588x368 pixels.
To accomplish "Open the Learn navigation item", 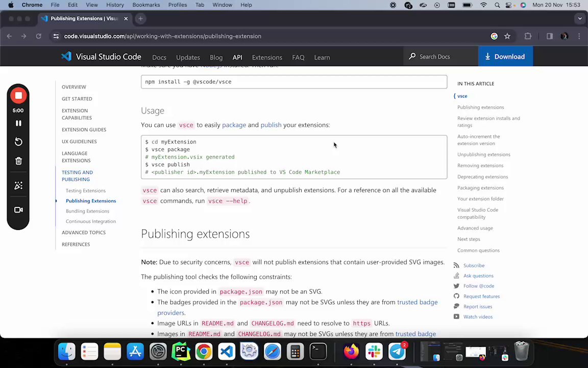I will click(322, 57).
